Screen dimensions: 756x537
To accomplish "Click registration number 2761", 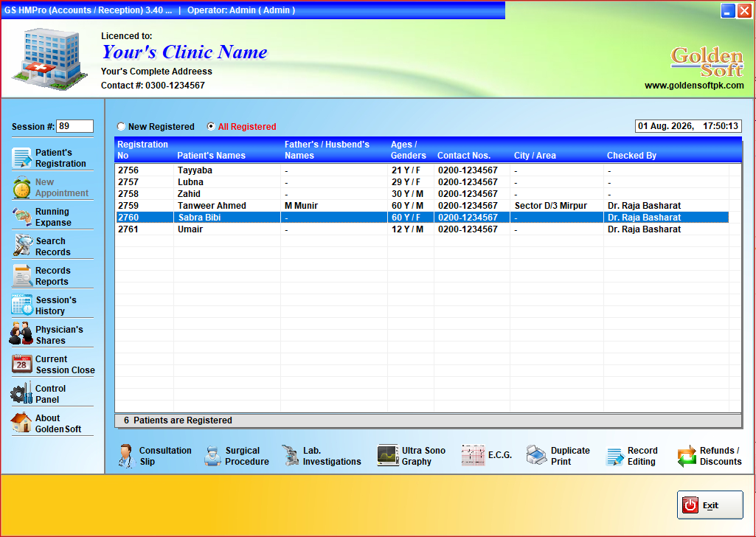I will [x=128, y=229].
